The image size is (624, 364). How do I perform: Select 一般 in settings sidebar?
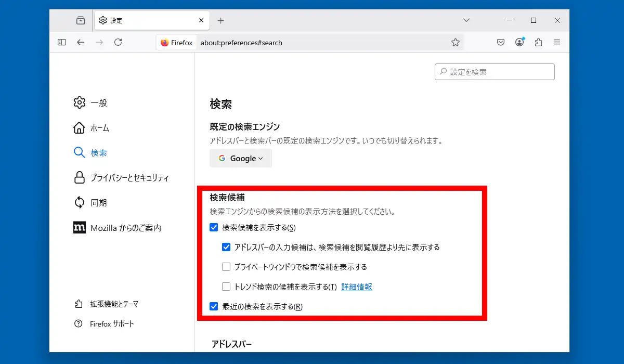pos(99,103)
